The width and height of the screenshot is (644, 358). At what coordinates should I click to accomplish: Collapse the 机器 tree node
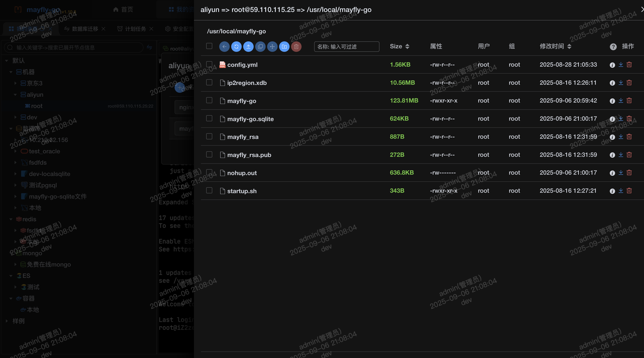pyautogui.click(x=11, y=72)
